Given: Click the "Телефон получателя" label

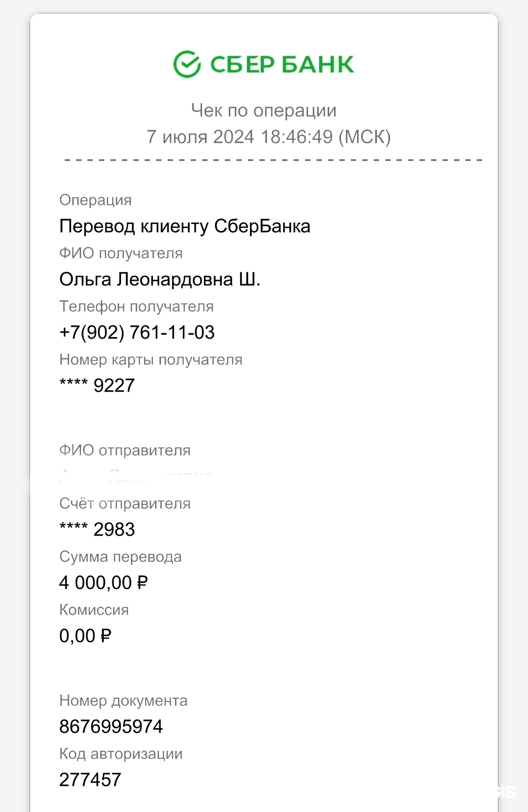Looking at the screenshot, I should [x=136, y=306].
